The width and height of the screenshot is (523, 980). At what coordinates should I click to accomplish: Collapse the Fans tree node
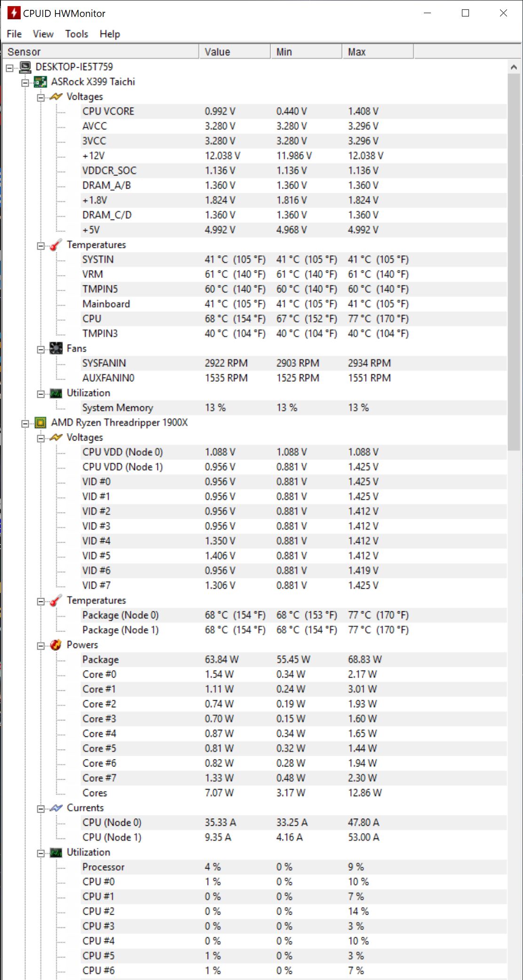(x=41, y=349)
